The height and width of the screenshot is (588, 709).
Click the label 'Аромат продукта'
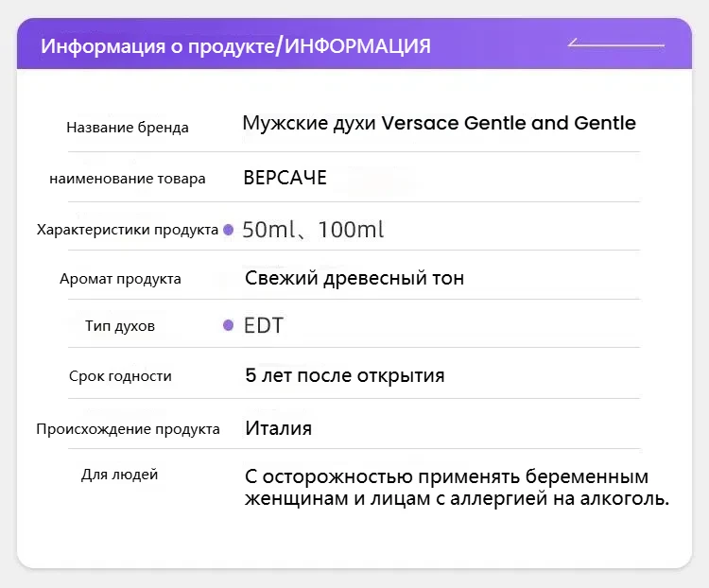coord(120,279)
